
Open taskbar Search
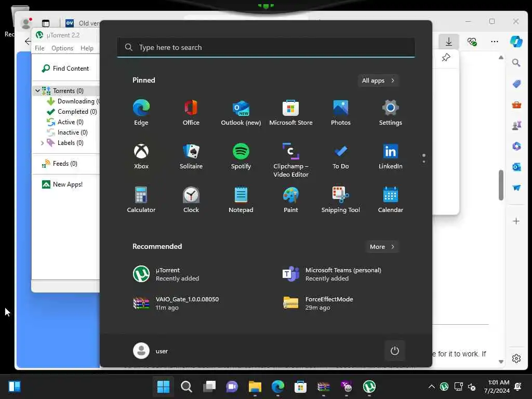click(187, 387)
